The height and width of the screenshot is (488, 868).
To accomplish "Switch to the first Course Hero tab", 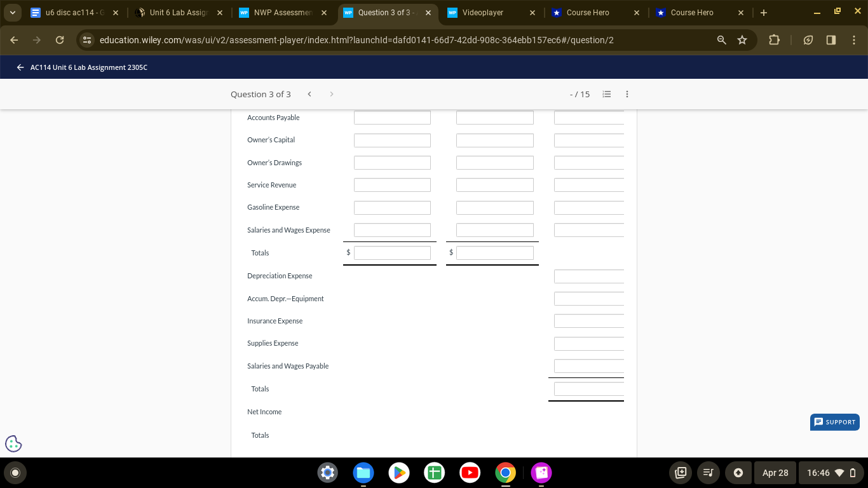I will click(x=595, y=13).
